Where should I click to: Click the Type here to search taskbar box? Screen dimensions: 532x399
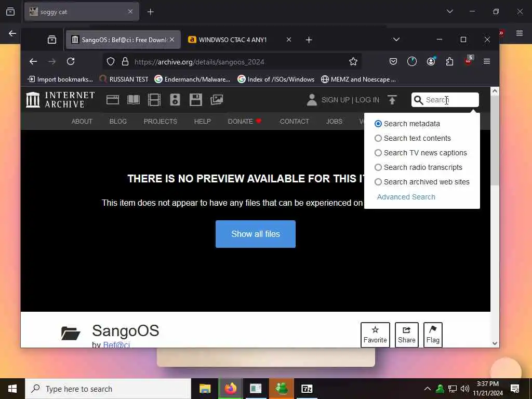(x=108, y=389)
